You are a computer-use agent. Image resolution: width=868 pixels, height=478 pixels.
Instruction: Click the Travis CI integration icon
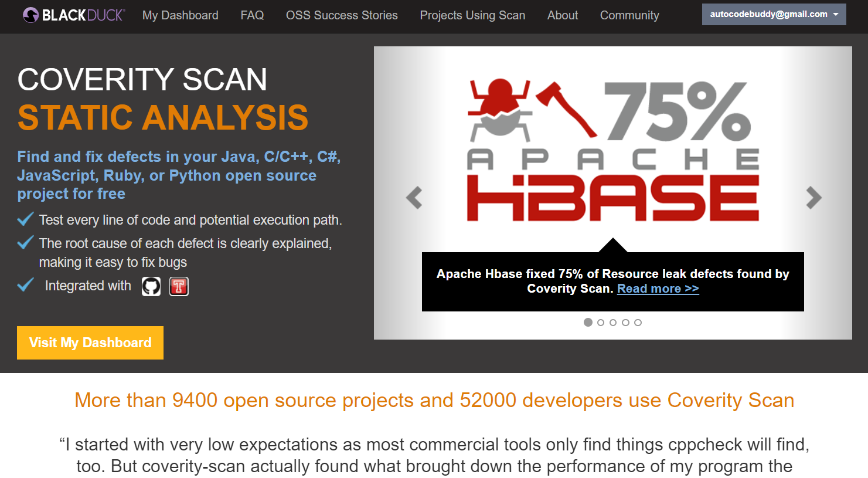pyautogui.click(x=179, y=286)
